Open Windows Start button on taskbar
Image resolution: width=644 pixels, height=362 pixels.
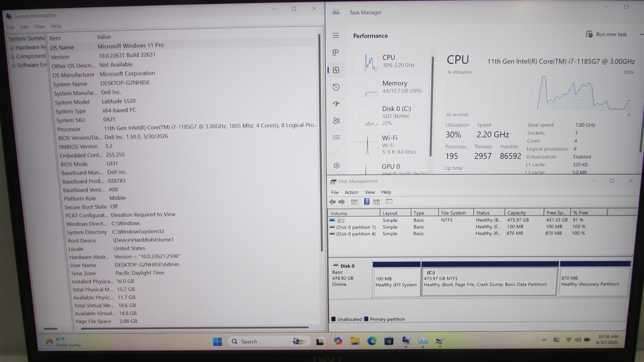217,341
